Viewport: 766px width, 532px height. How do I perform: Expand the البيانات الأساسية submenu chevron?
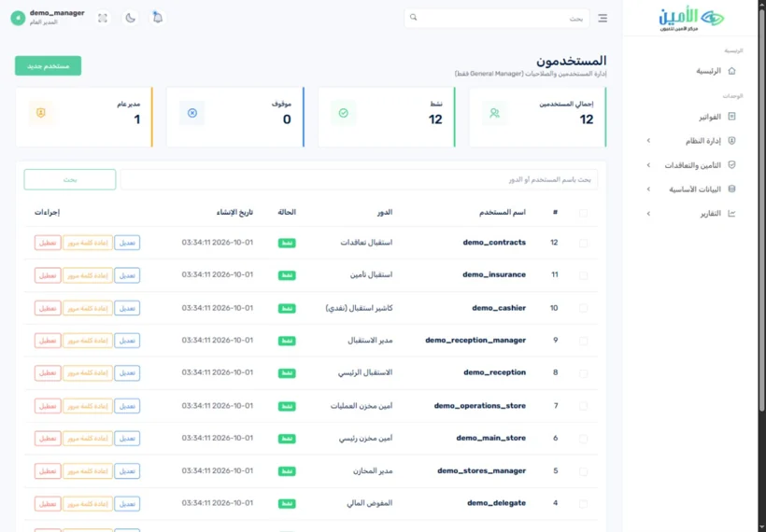(648, 189)
